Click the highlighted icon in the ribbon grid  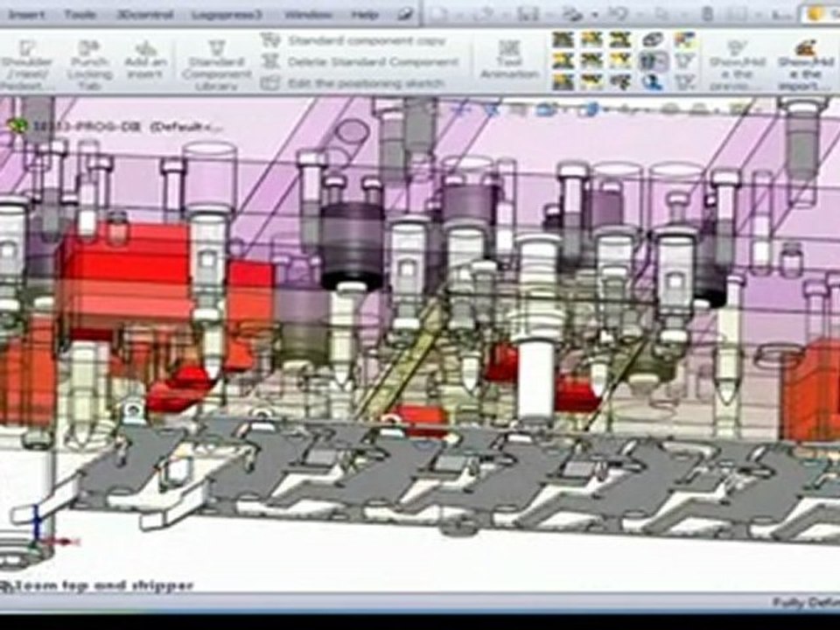(x=653, y=61)
